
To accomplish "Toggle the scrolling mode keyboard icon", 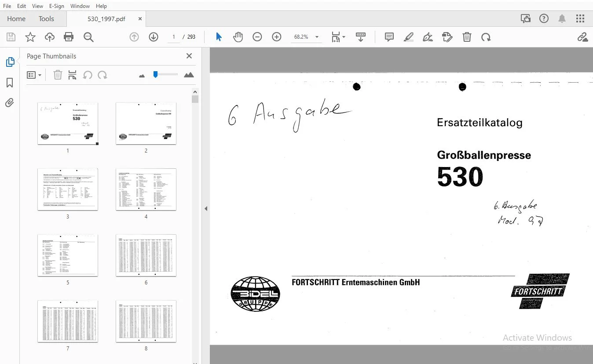I will [x=361, y=37].
